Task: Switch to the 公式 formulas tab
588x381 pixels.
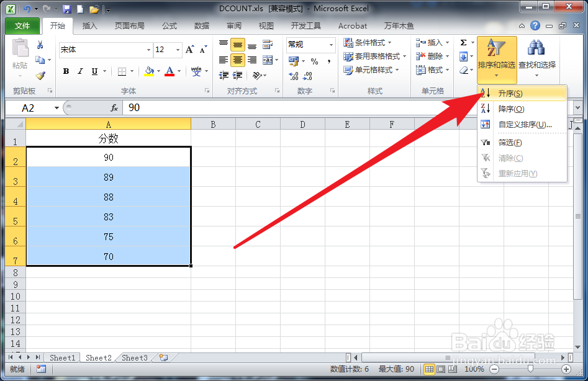Action: point(170,26)
